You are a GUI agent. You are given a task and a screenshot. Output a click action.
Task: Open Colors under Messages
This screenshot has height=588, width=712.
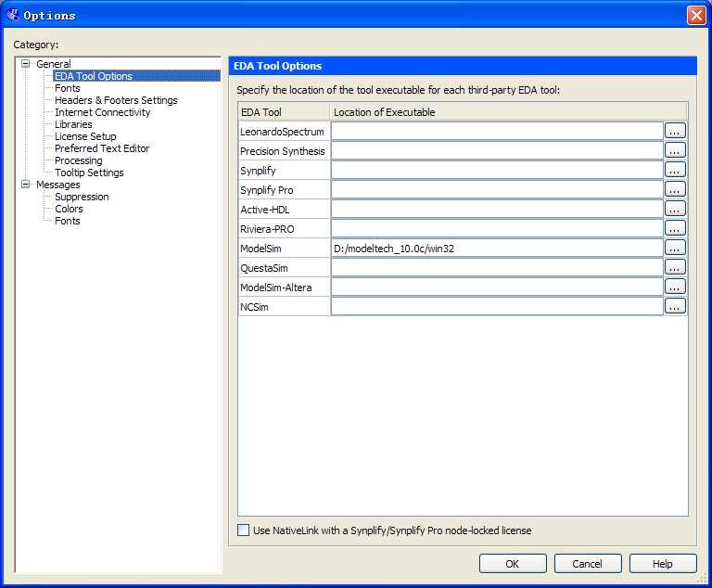click(69, 209)
